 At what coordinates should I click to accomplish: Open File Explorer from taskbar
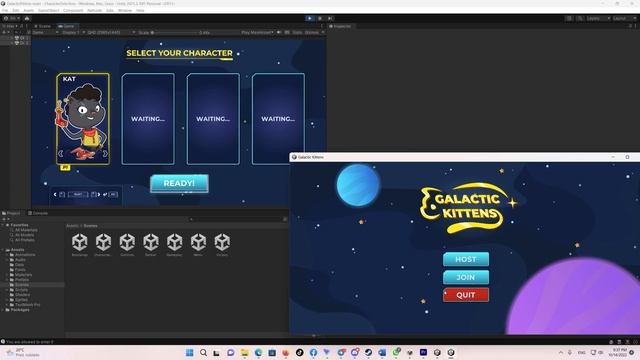point(244,353)
